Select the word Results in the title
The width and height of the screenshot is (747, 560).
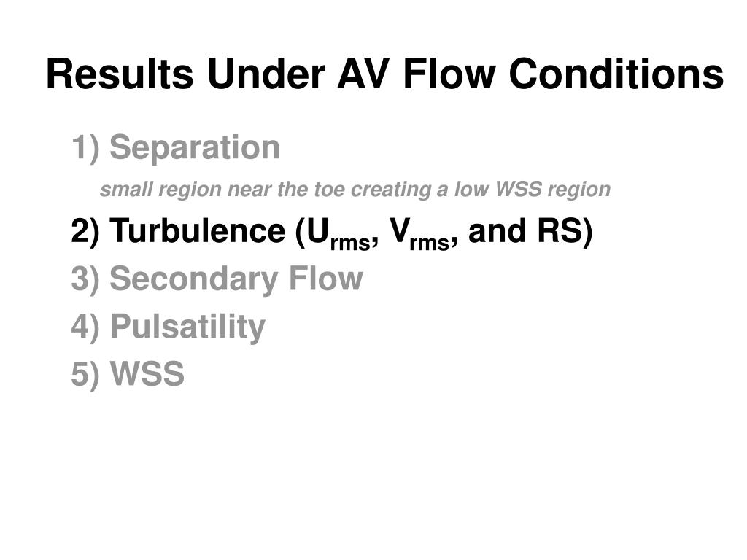[120, 74]
